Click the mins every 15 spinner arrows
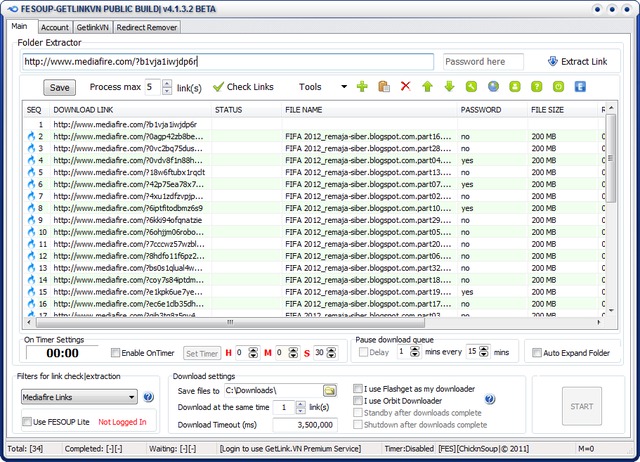Image resolution: width=640 pixels, height=462 pixels. pyautogui.click(x=484, y=352)
